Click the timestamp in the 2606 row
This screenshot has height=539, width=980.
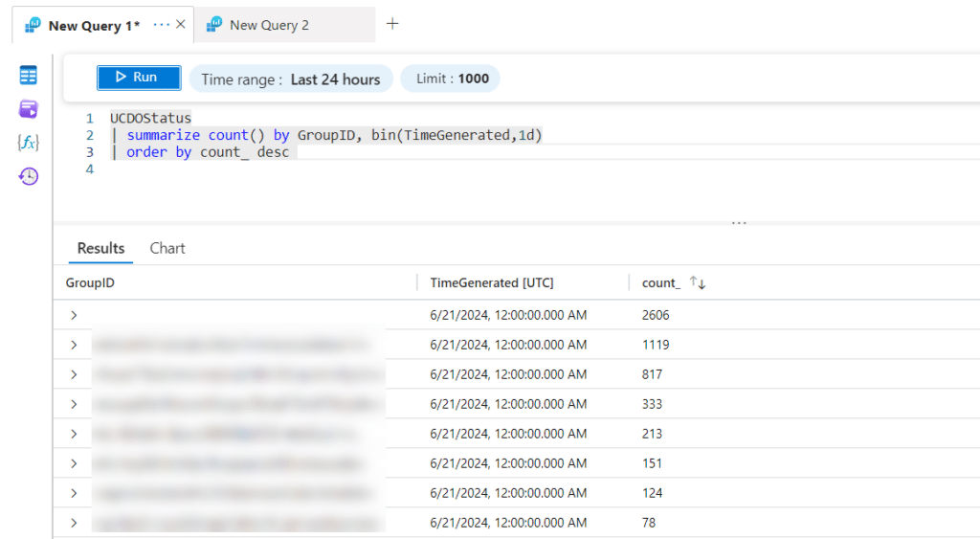tap(508, 315)
